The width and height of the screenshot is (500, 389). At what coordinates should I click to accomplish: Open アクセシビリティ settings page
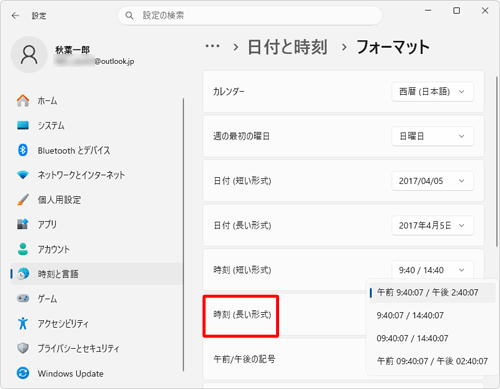coord(97,323)
